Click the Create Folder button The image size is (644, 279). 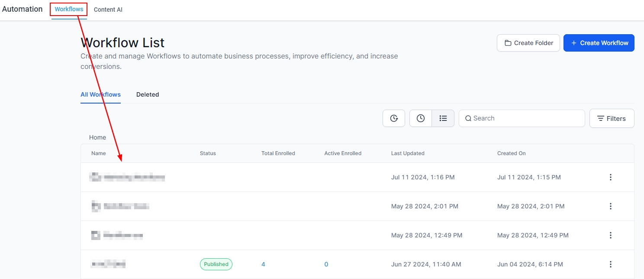528,43
